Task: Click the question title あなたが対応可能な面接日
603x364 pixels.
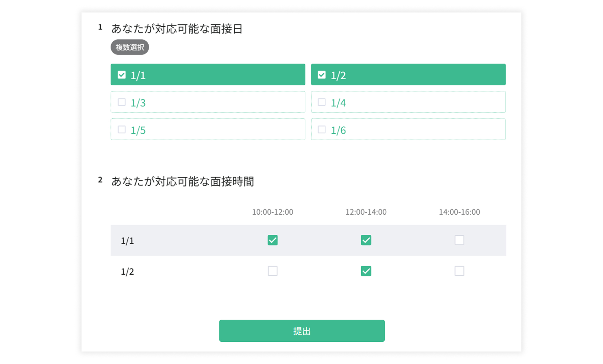Action: (177, 29)
